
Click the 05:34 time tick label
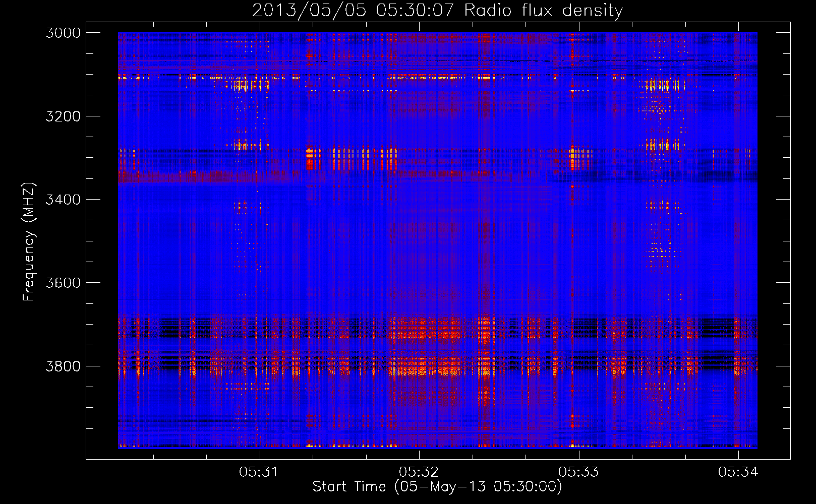(x=738, y=472)
